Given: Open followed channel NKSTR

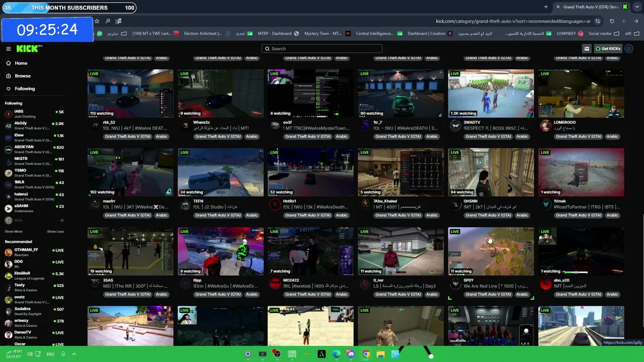Looking at the screenshot, I should [x=34, y=161].
